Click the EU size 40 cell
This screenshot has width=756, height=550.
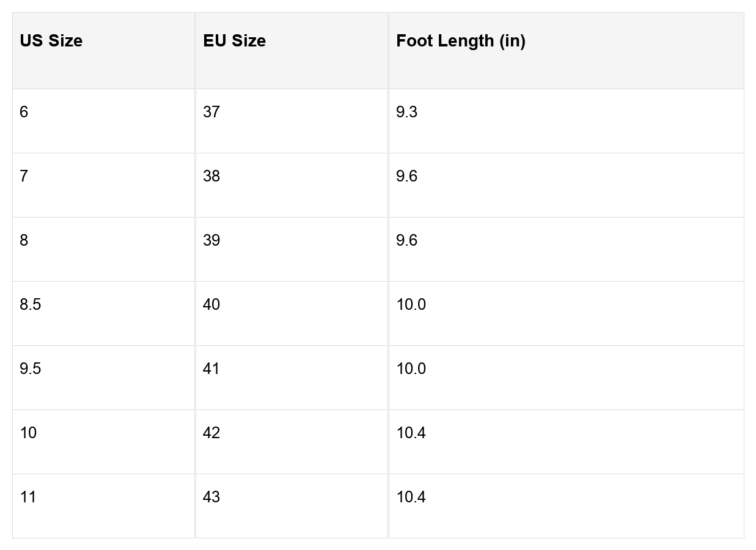click(x=211, y=304)
